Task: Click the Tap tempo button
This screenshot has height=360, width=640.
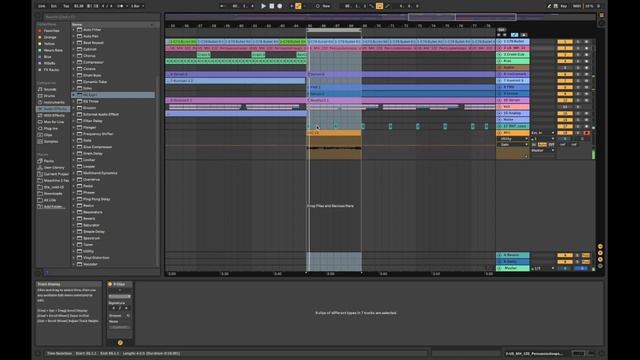Action: pos(66,6)
